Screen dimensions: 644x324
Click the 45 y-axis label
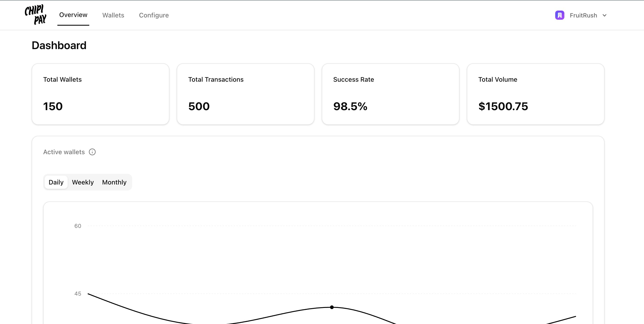coord(78,294)
